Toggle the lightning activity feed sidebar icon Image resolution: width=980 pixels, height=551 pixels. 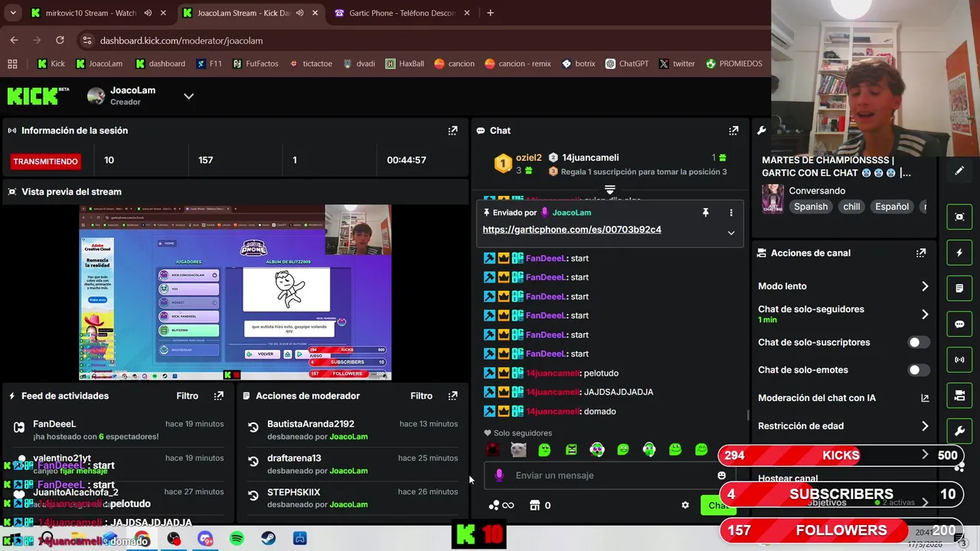(x=959, y=253)
